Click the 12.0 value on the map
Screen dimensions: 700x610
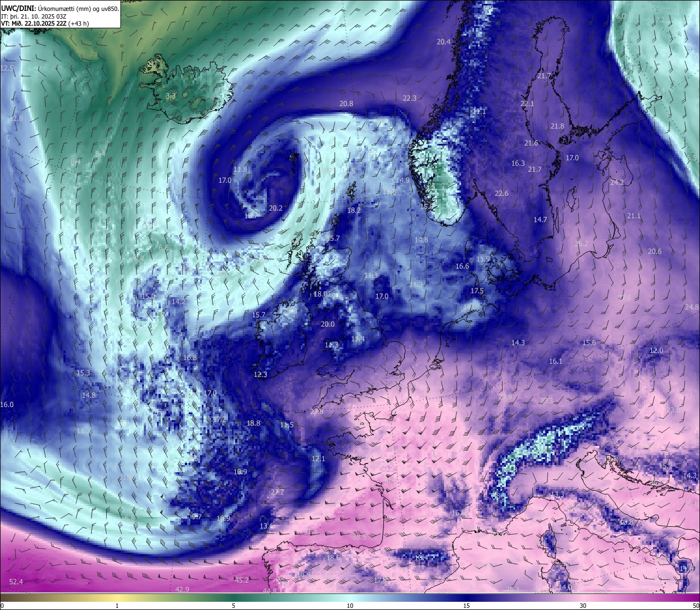656,351
